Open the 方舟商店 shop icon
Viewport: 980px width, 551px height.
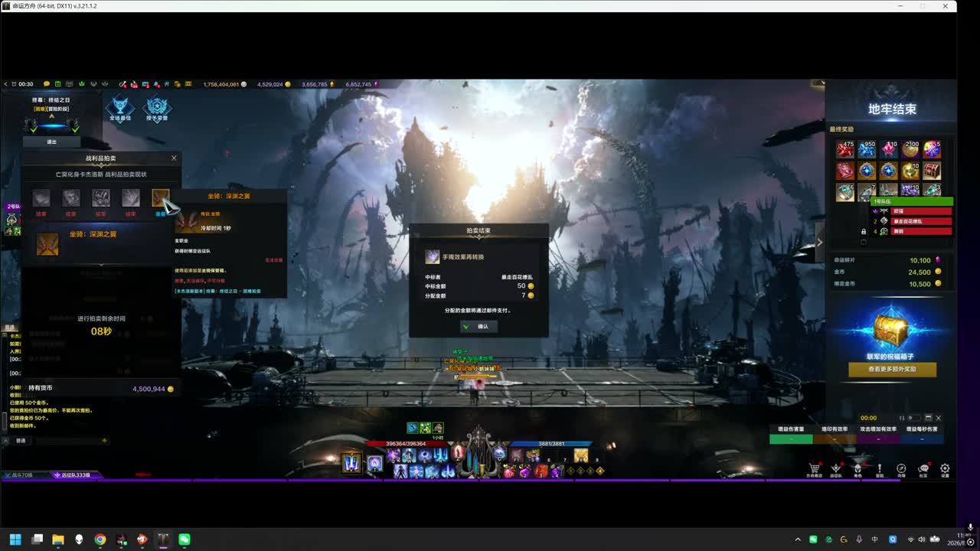click(814, 470)
